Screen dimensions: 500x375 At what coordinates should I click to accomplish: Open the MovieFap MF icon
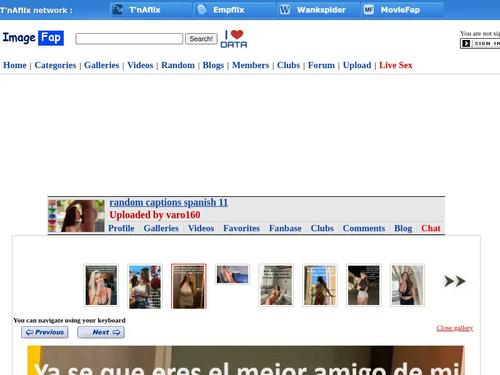pyautogui.click(x=369, y=10)
